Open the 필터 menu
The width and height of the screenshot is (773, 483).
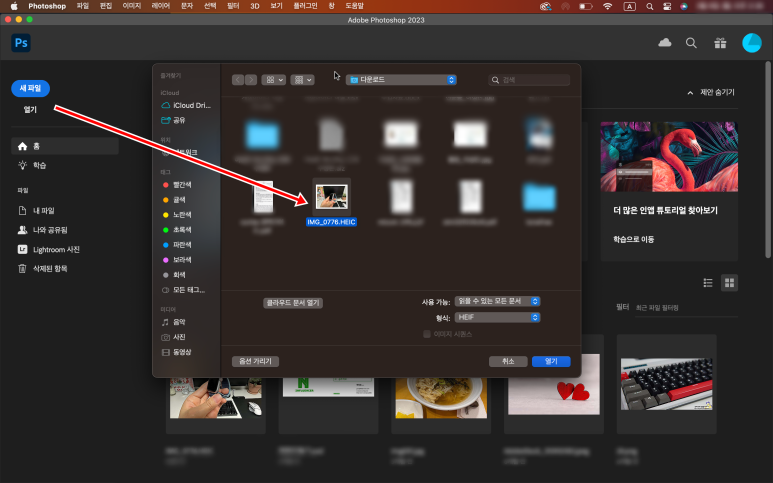[233, 6]
